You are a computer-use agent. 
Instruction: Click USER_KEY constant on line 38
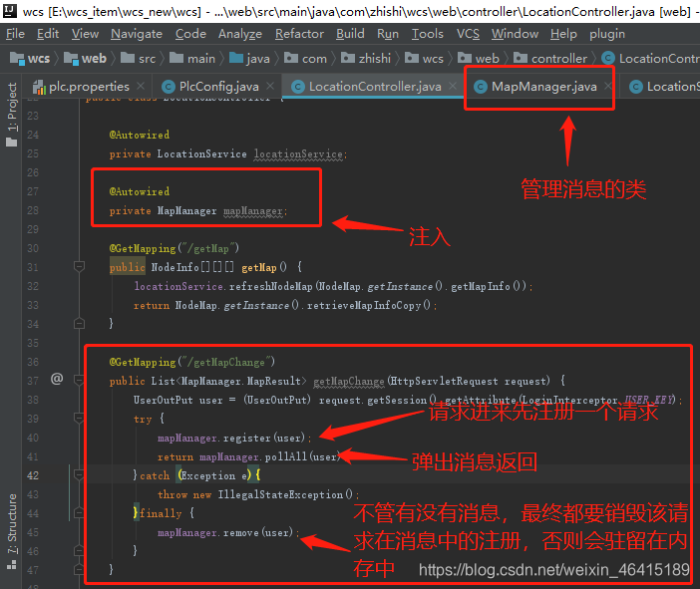click(649, 400)
